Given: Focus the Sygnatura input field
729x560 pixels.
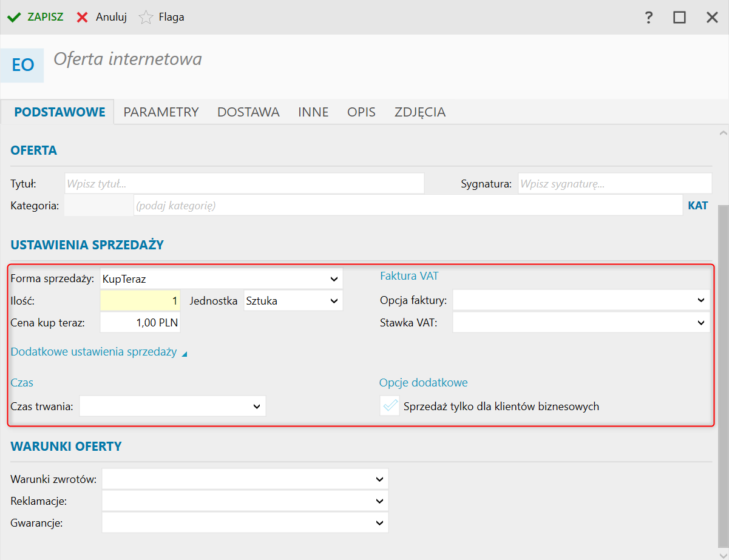Looking at the screenshot, I should 614,183.
